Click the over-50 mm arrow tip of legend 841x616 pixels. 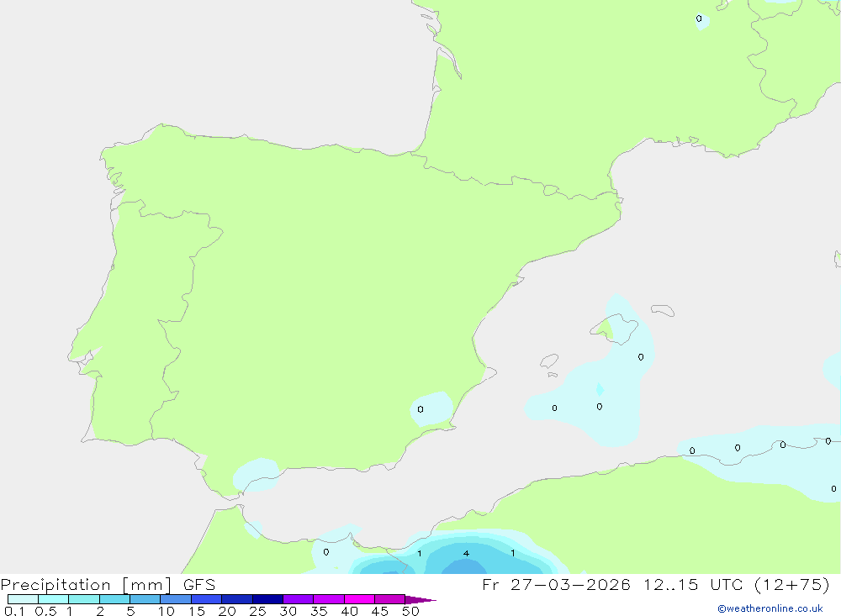click(x=420, y=599)
